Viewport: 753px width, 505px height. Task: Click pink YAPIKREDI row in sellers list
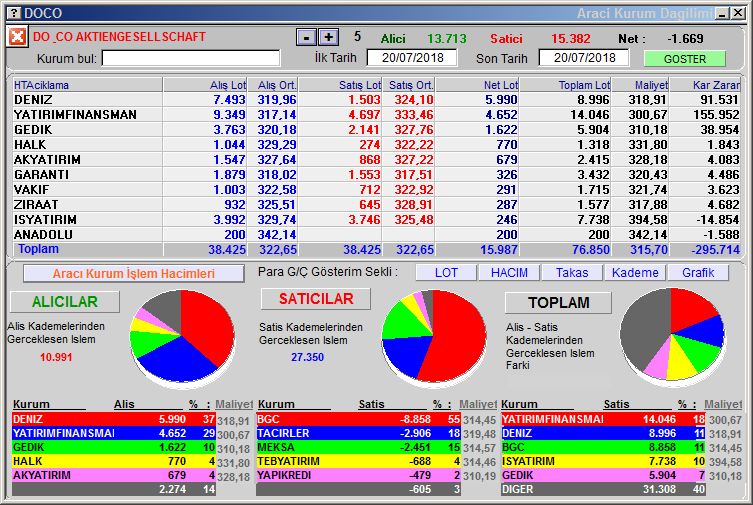click(x=358, y=475)
